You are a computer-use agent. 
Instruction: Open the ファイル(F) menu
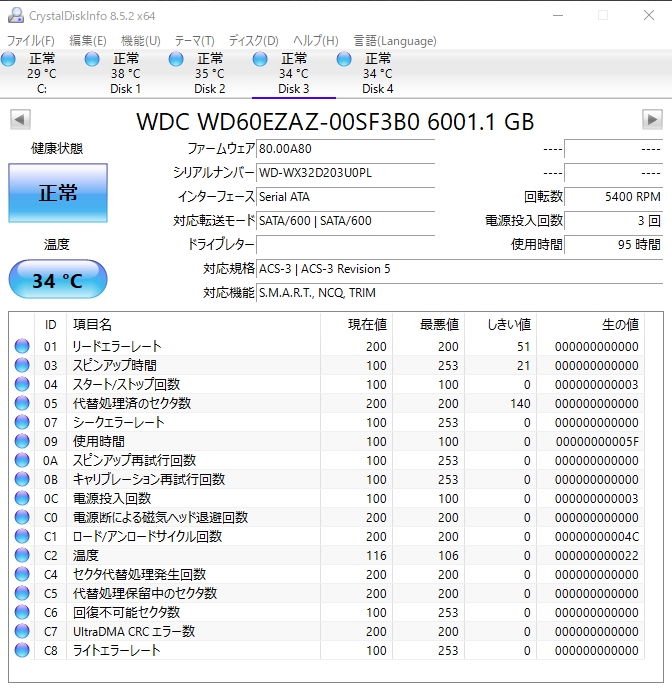30,41
